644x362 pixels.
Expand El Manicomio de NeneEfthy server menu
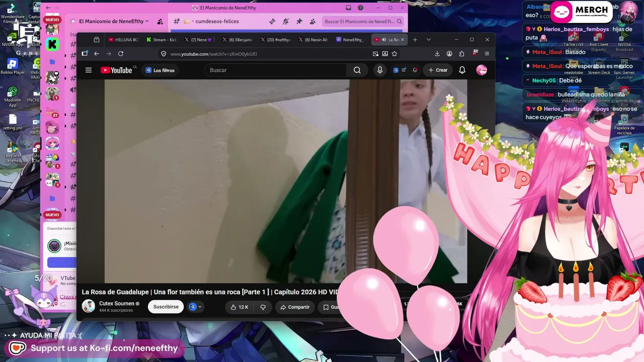[114, 22]
